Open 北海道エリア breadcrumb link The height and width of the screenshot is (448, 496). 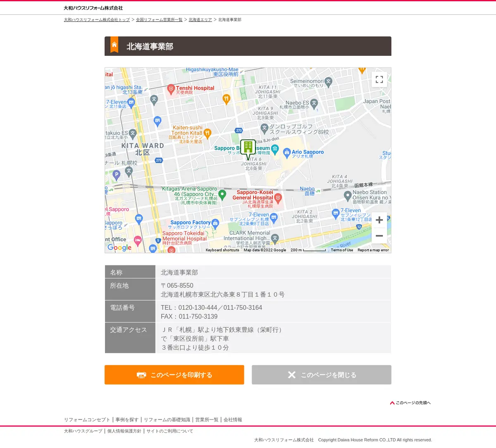[x=200, y=20]
